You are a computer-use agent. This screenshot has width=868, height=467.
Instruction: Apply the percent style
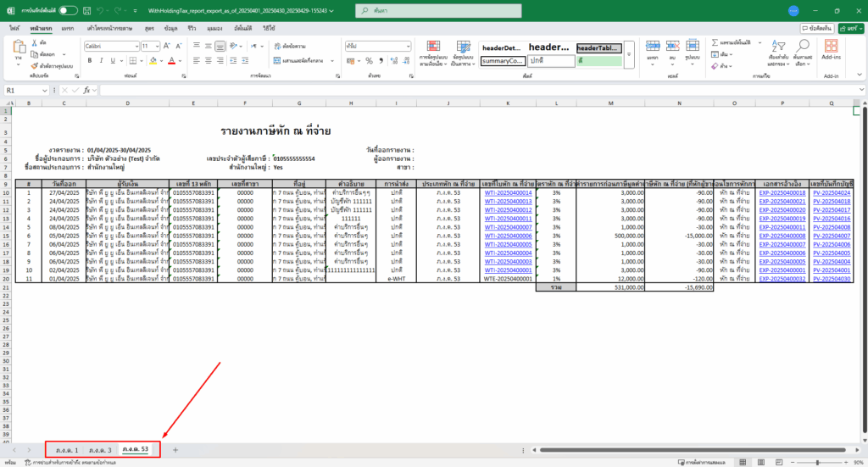(369, 61)
